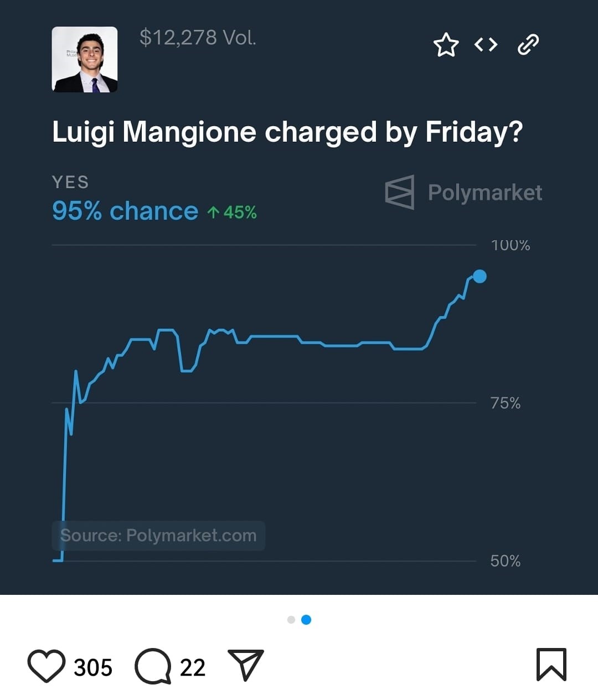Share post via paper plane icon

click(245, 665)
